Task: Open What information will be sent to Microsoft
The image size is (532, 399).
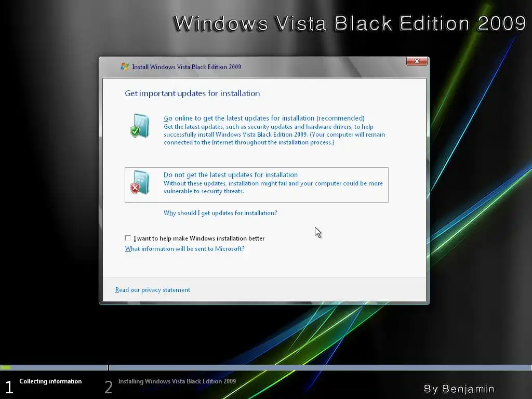Action: 184,249
